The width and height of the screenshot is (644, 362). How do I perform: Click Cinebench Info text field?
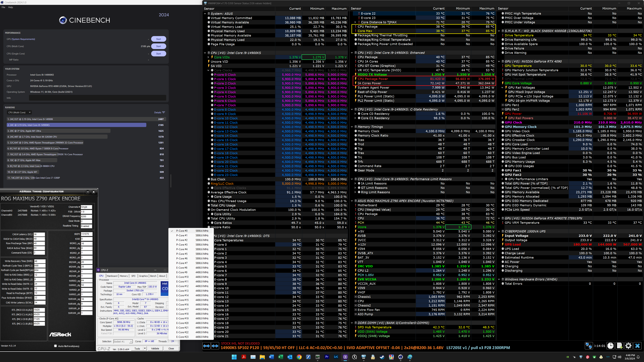click(x=97, y=98)
